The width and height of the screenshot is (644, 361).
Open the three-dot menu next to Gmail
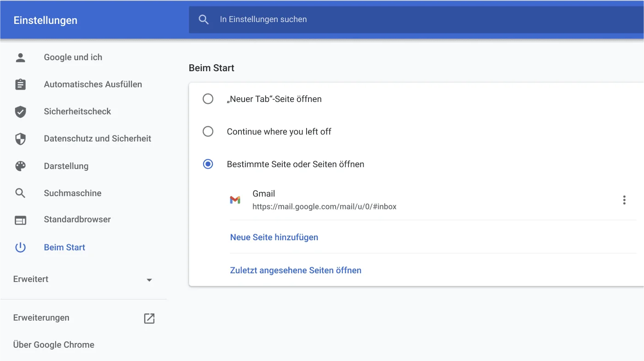(624, 199)
